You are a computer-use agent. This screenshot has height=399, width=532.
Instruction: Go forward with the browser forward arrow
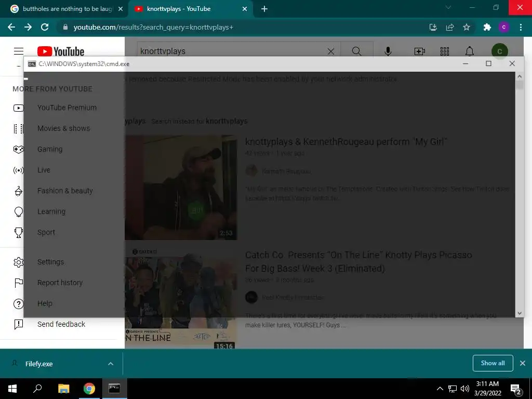(x=28, y=27)
